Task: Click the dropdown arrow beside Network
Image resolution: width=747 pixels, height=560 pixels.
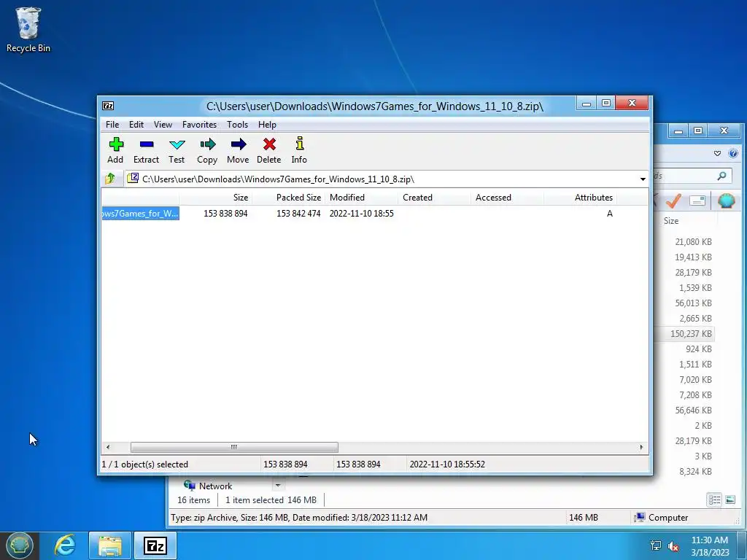Action: [x=278, y=485]
